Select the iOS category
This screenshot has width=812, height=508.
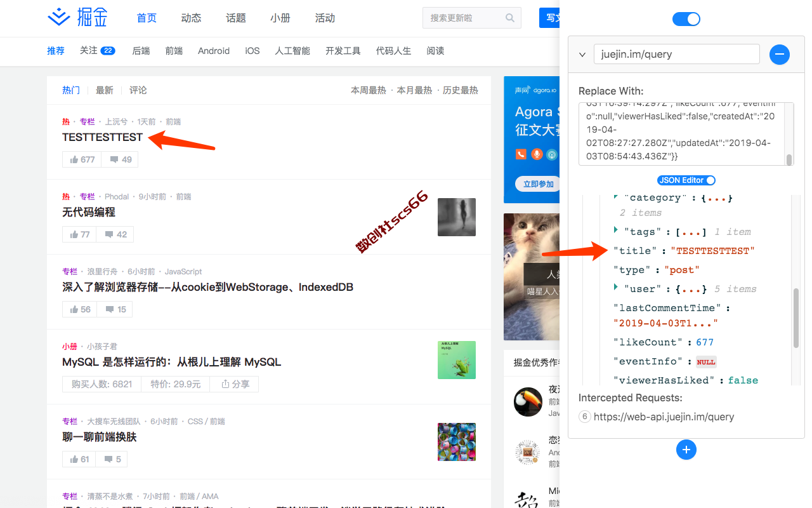[252, 51]
